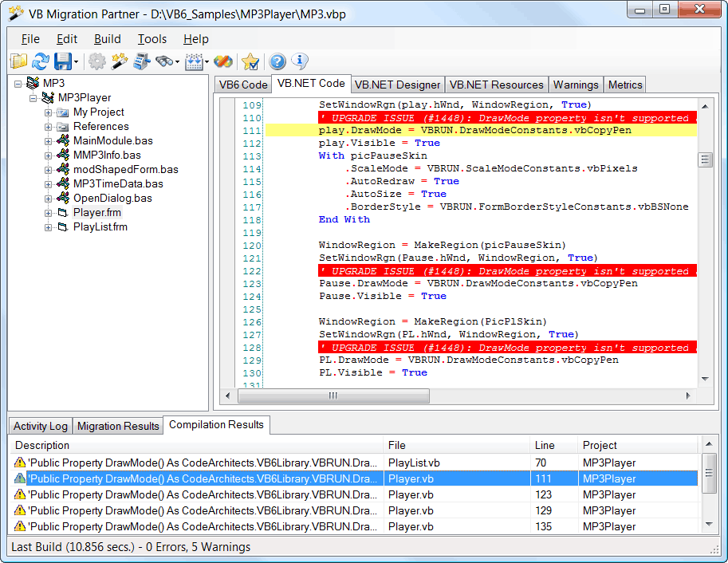Click the Line column header
This screenshot has width=728, height=563.
tap(554, 446)
